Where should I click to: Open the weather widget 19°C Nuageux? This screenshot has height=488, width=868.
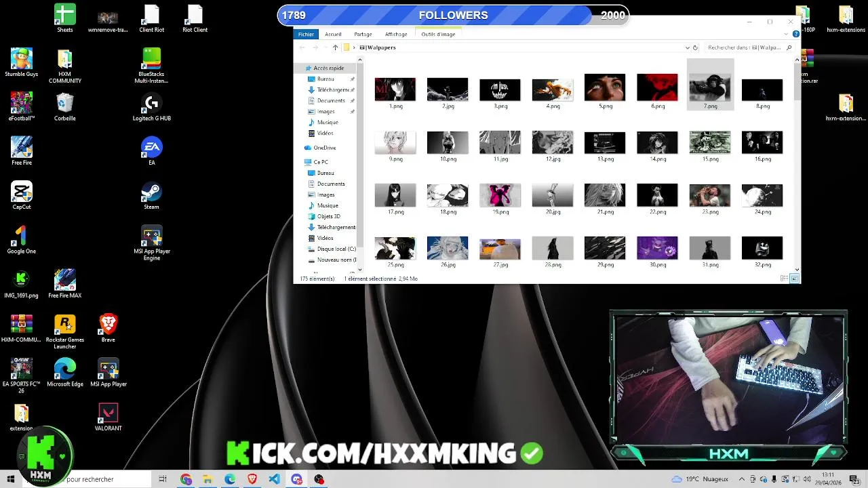tap(699, 479)
